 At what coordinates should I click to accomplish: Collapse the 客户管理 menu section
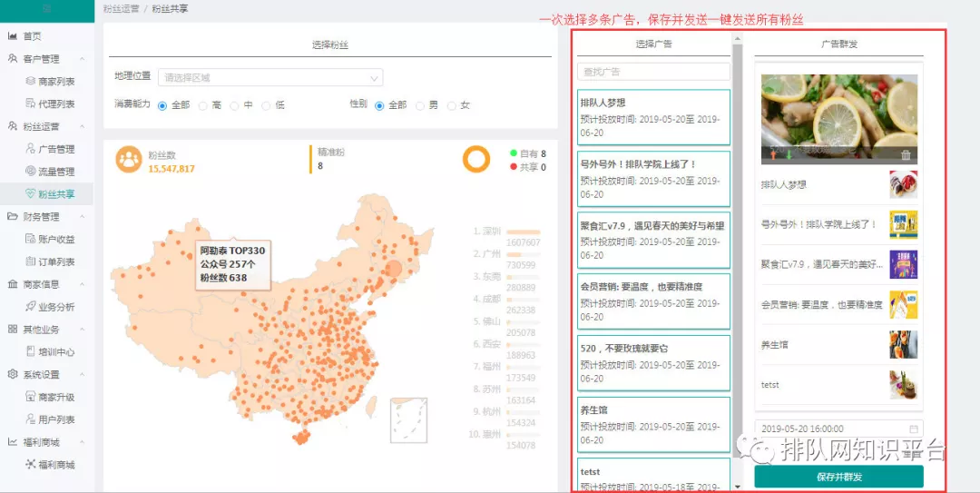[83, 59]
